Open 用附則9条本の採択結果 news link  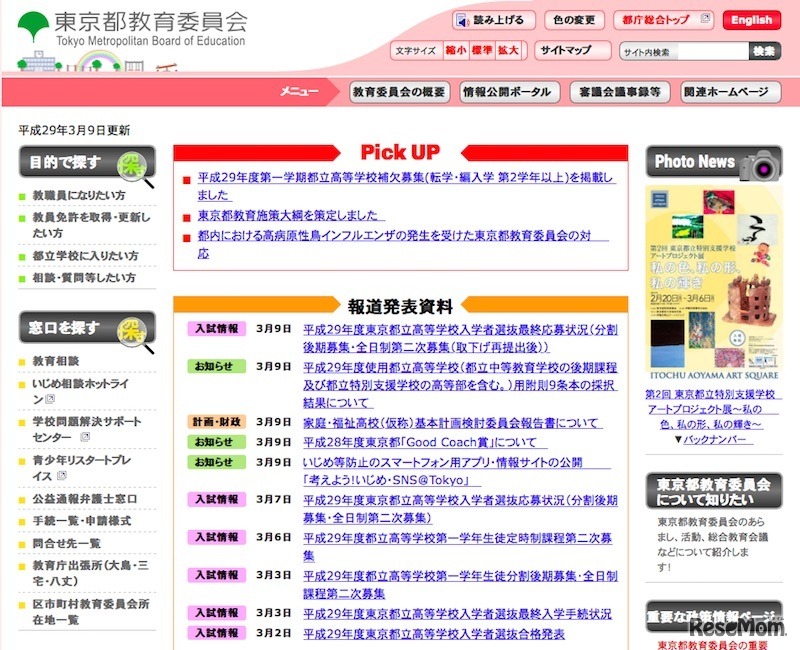(460, 385)
